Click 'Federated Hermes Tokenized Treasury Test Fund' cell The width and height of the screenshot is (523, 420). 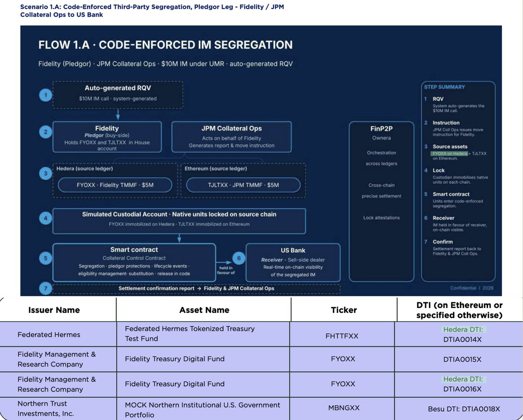190,334
